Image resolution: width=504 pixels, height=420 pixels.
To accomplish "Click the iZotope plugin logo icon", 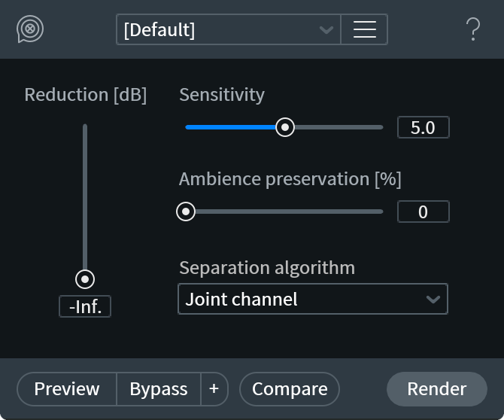I will (x=30, y=29).
